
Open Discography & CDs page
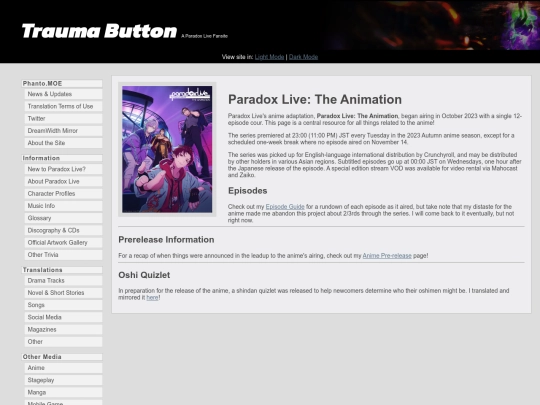63,230
